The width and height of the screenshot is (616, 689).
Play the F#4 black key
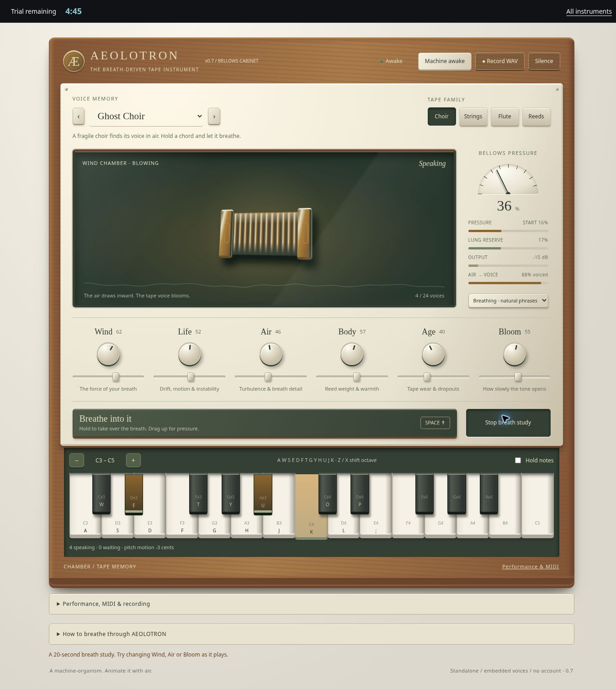click(x=425, y=493)
